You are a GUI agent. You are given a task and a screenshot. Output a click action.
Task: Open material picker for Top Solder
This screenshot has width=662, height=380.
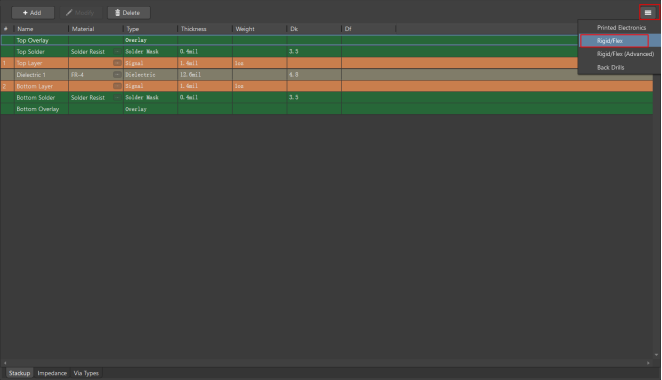click(117, 52)
